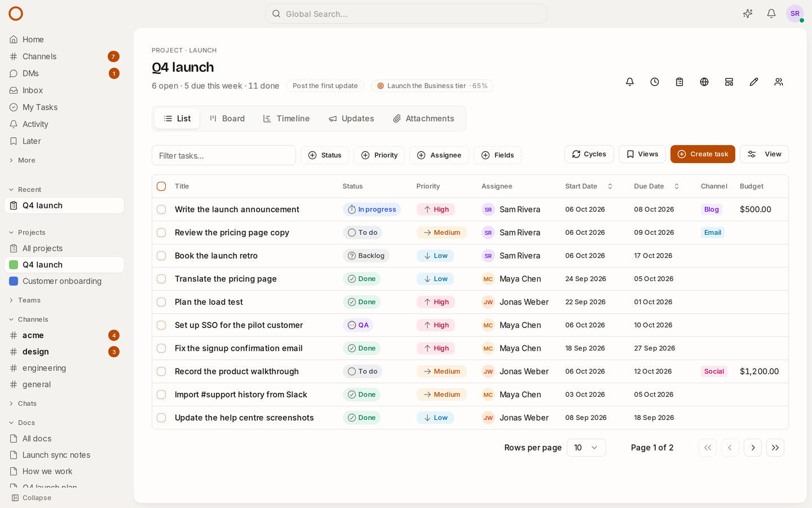Add a Priority filter
Viewport: 812px width, 508px height.
coord(379,155)
